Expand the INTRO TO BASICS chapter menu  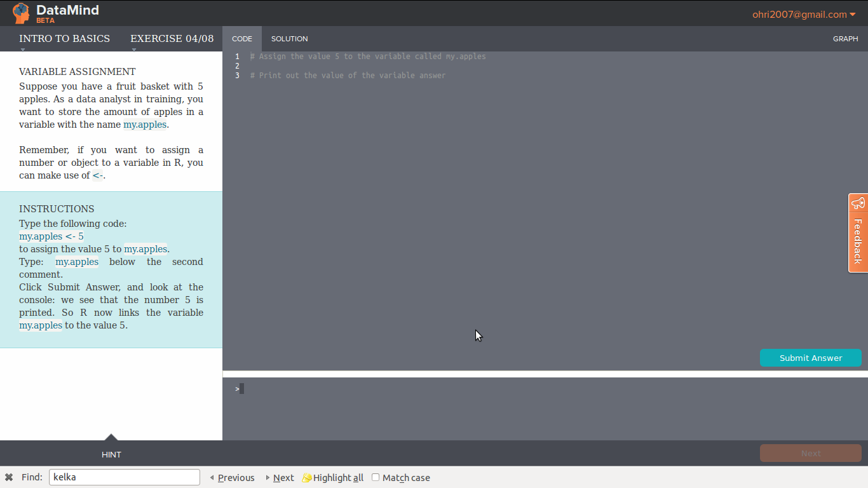pyautogui.click(x=64, y=39)
